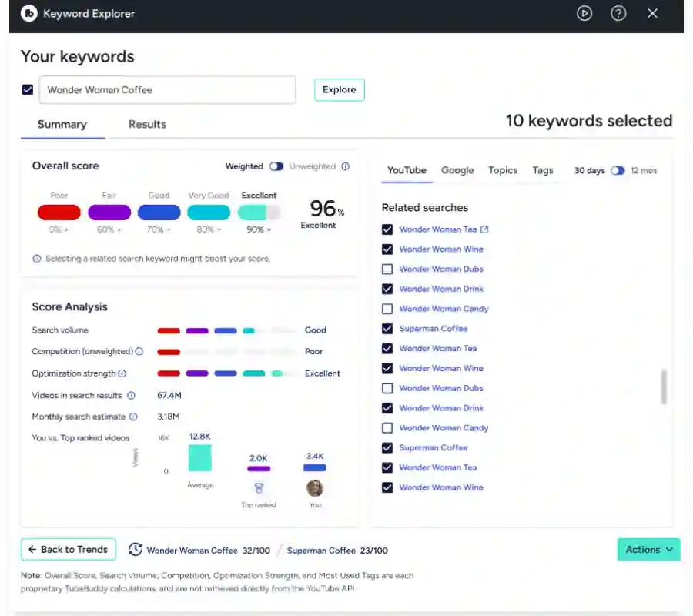Image resolution: width=693 pixels, height=616 pixels.
Task: Click the 3.4K You views bar
Action: coord(315,467)
